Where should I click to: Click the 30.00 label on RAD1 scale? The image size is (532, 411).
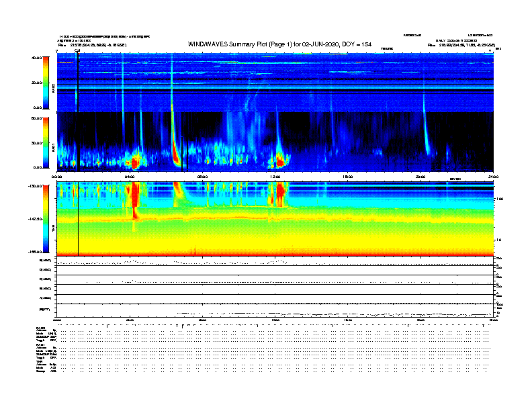36,143
